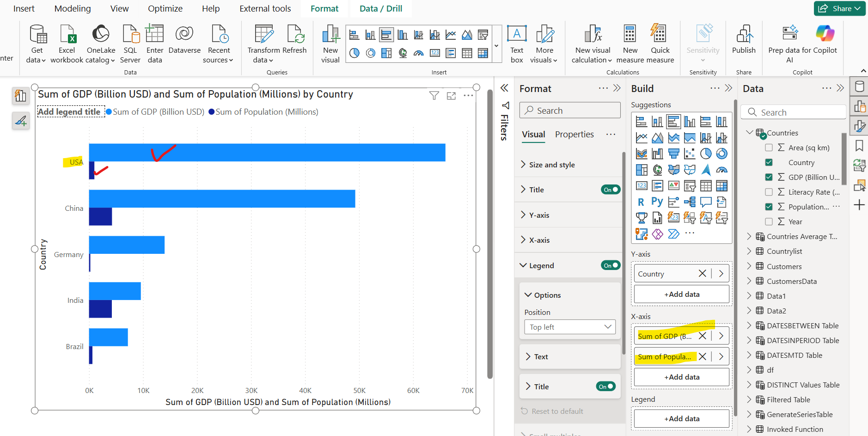Viewport: 868px width, 436px height.
Task: Expand the Y-axis format section
Action: tap(539, 215)
